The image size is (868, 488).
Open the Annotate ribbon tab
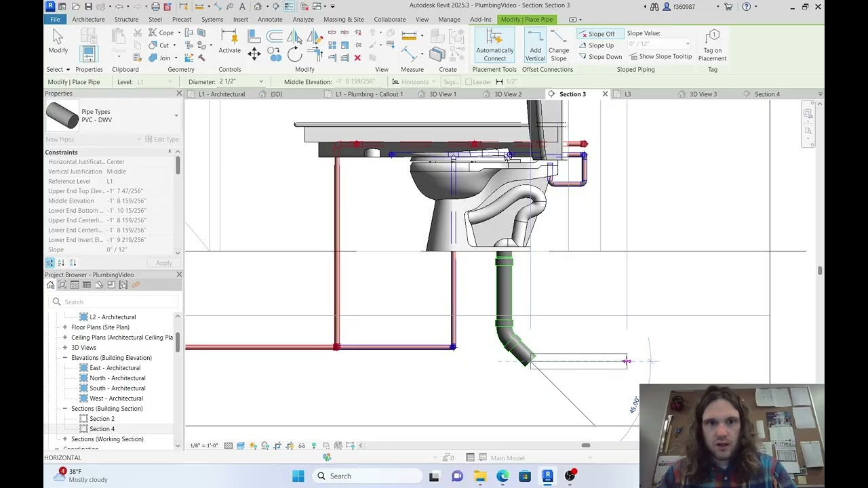click(270, 20)
